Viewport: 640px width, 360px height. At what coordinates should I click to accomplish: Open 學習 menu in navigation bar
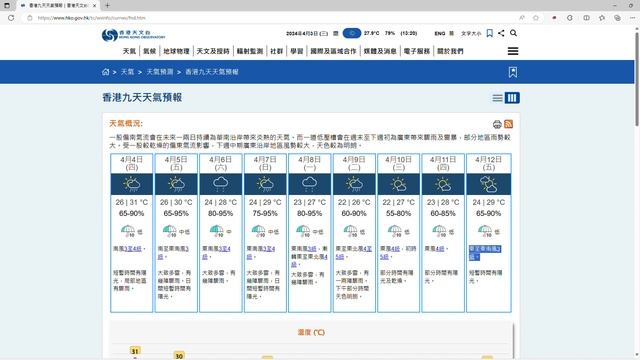click(297, 51)
